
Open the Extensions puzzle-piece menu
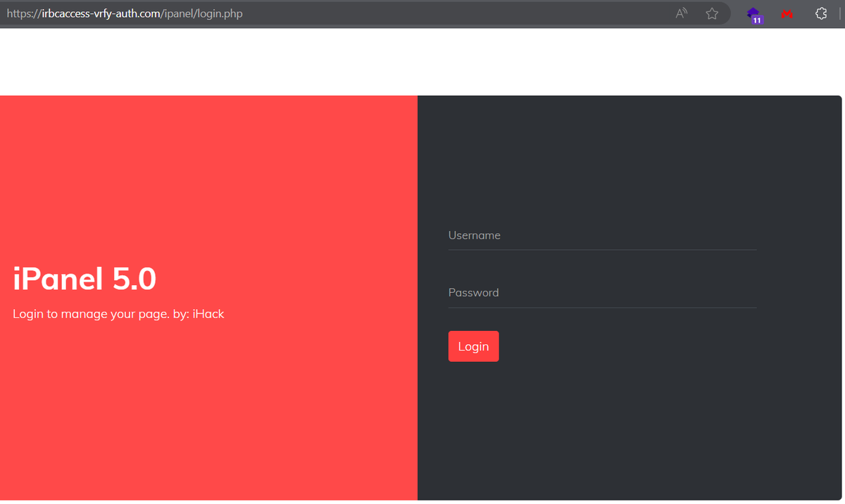pyautogui.click(x=820, y=13)
